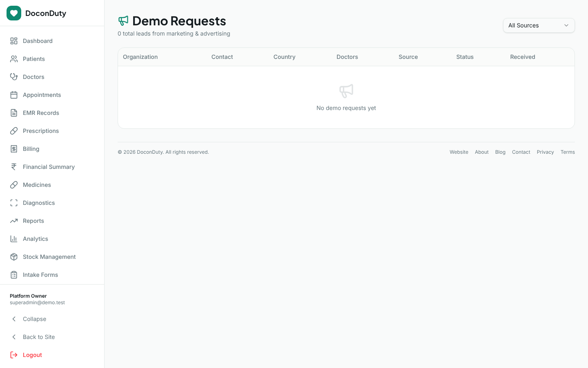This screenshot has height=368, width=588.
Task: Open the Privacy footer link
Action: pyautogui.click(x=545, y=152)
